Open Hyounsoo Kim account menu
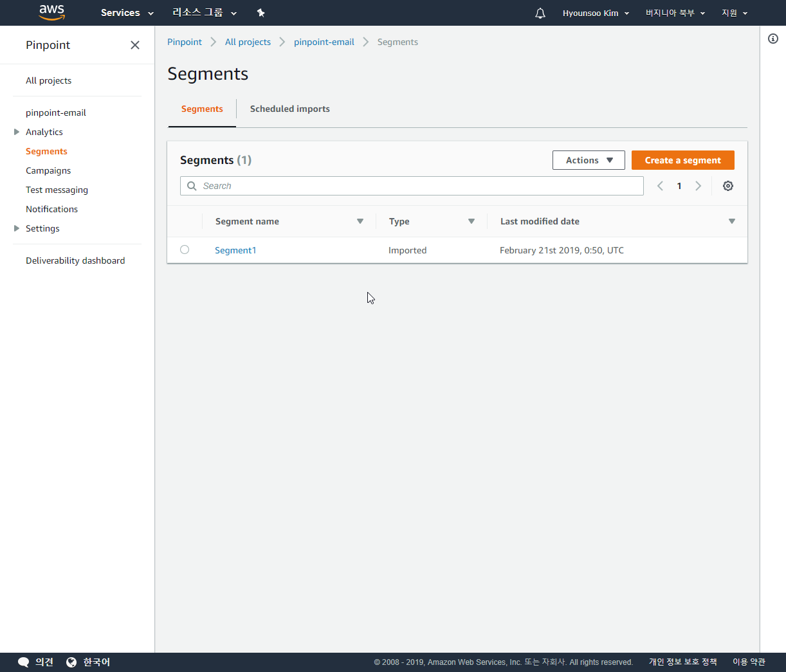The width and height of the screenshot is (786, 672). tap(596, 13)
